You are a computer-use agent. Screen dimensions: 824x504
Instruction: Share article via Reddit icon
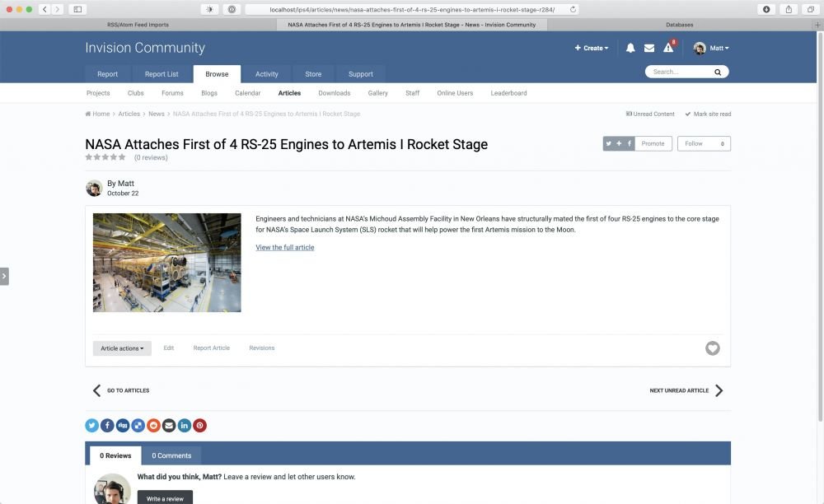point(153,426)
